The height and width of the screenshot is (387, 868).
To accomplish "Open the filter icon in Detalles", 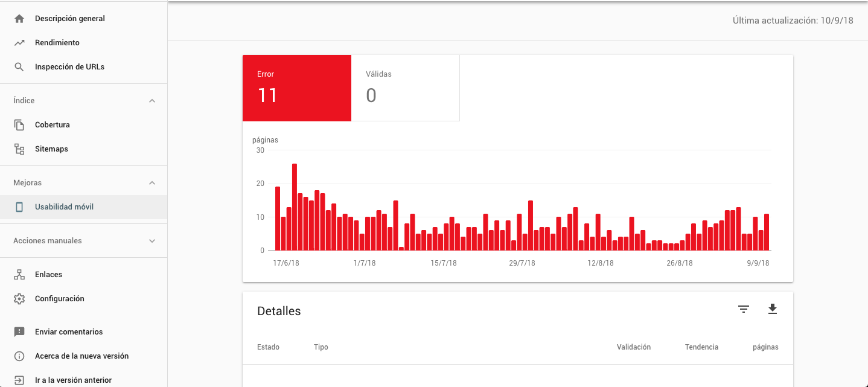I will point(744,309).
